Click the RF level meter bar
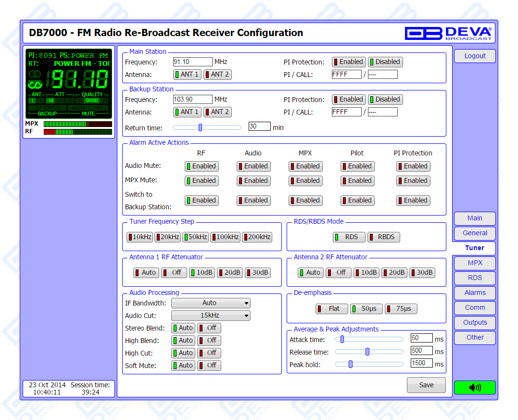This screenshot has width=518, height=420. 77,131
